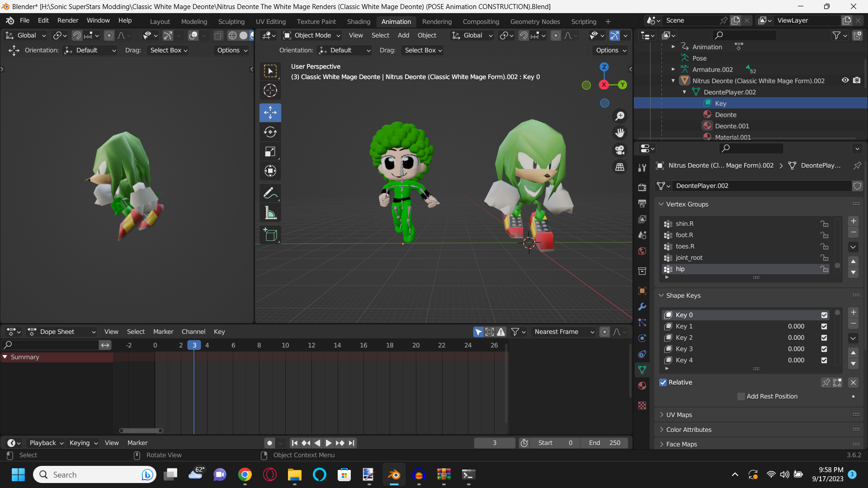Expand Armature.002 in the outliner
Image resolution: width=868 pixels, height=488 pixels.
click(673, 69)
